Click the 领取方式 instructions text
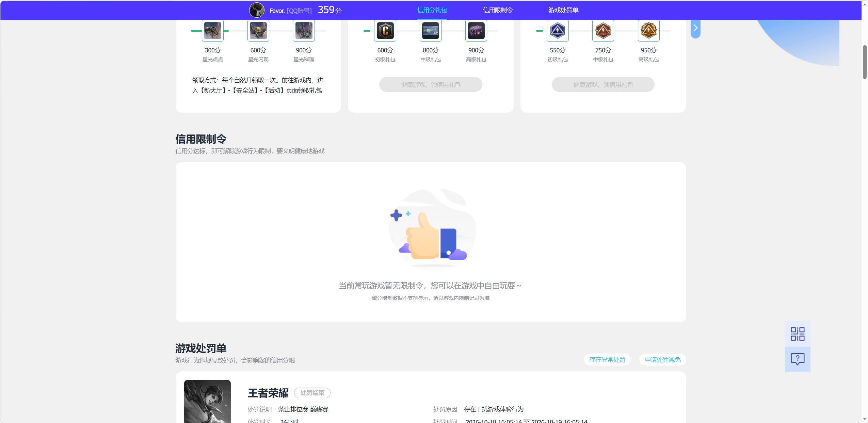Screen dimensions: 868x423 258,85
